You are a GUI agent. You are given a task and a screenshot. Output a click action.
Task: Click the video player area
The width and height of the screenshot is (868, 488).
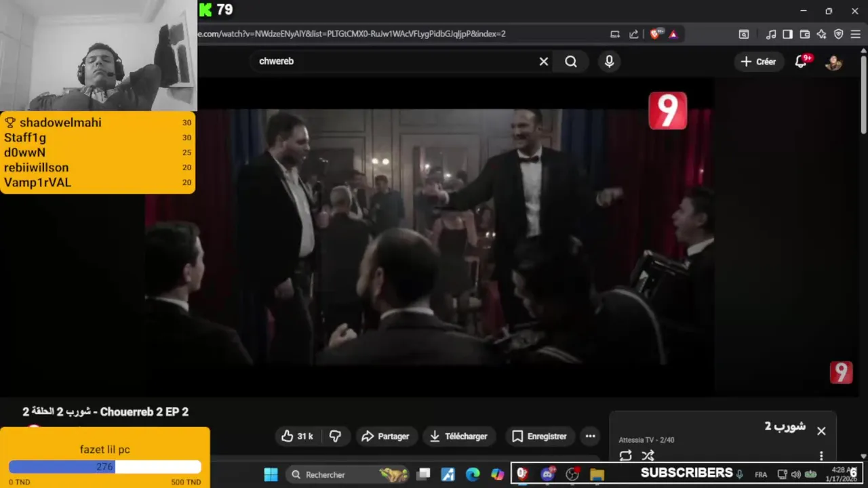(x=429, y=237)
